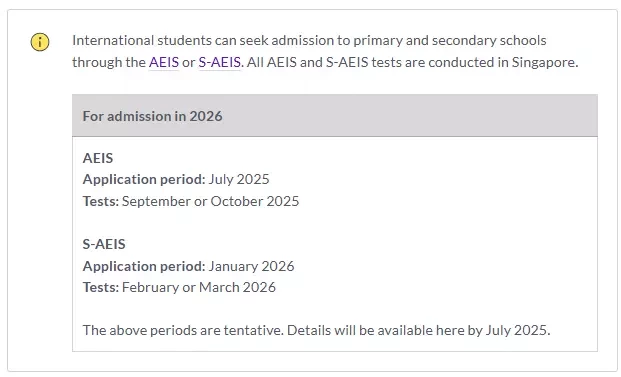Click the S-AEIS 'Tests:' label
Screen dimensions: 621x377
point(101,287)
